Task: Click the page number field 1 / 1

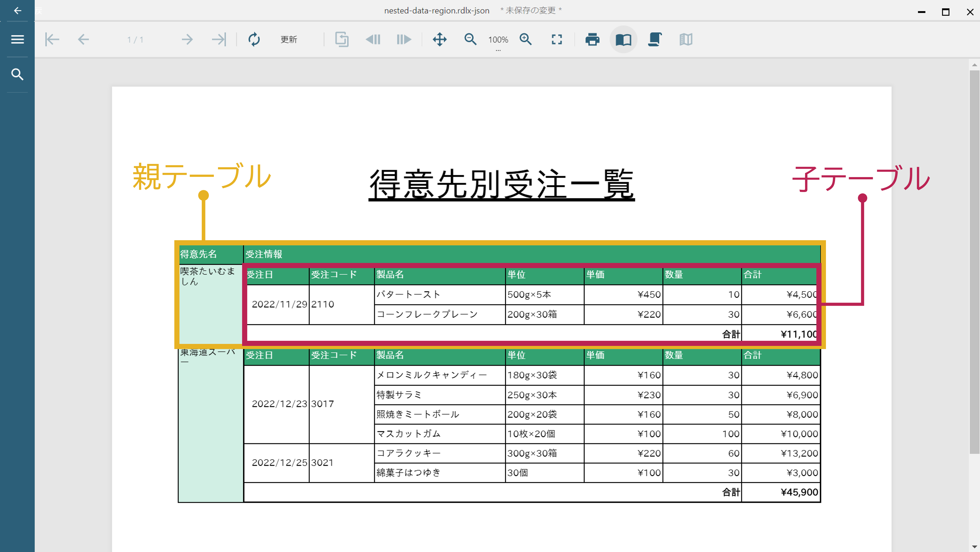Action: click(x=136, y=40)
